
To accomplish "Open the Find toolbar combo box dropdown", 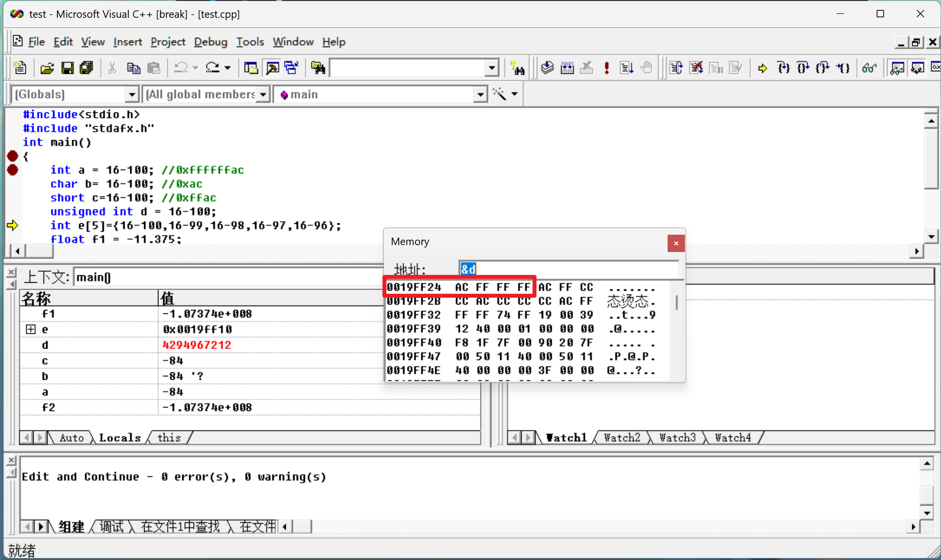I will pos(491,68).
